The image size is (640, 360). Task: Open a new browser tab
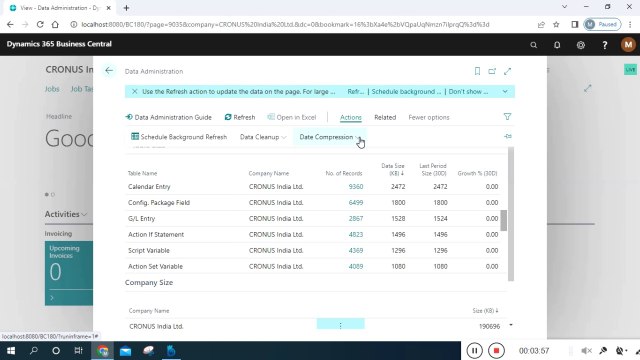click(126, 8)
